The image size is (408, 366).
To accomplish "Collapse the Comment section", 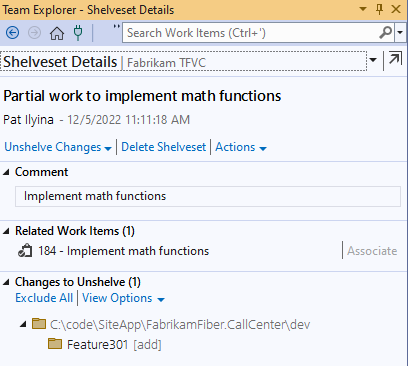I will [x=6, y=172].
